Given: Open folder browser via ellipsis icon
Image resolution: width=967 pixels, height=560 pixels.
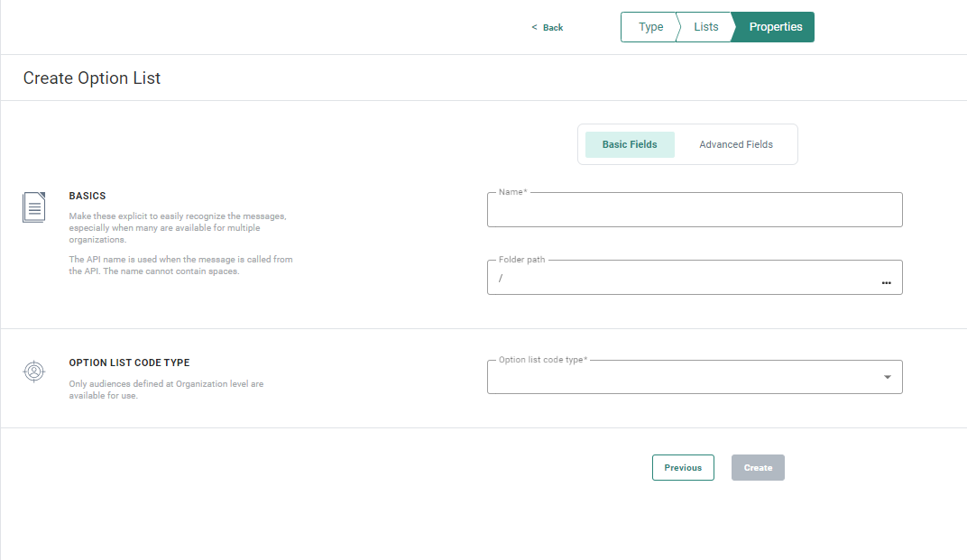Looking at the screenshot, I should coord(886,282).
